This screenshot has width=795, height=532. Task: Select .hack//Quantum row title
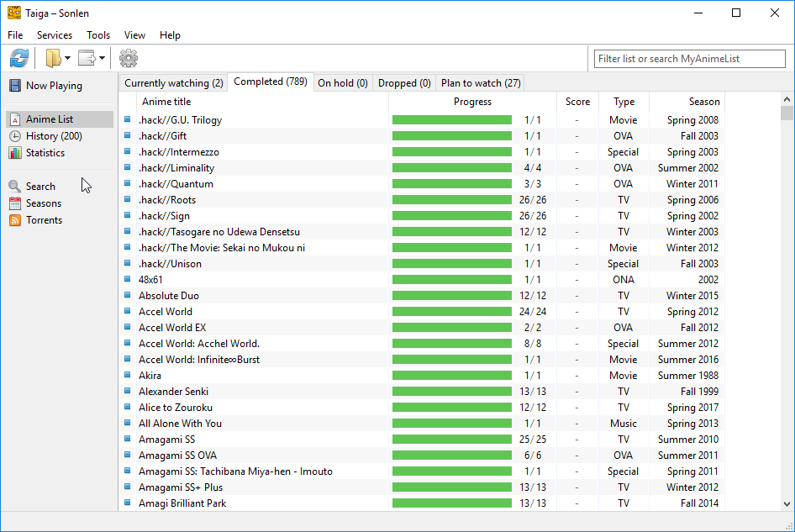point(176,184)
